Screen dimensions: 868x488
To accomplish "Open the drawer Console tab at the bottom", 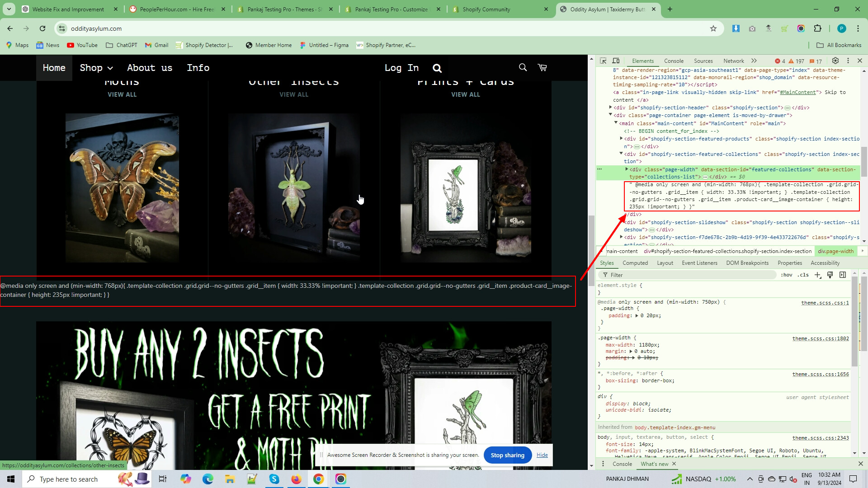I will click(622, 464).
